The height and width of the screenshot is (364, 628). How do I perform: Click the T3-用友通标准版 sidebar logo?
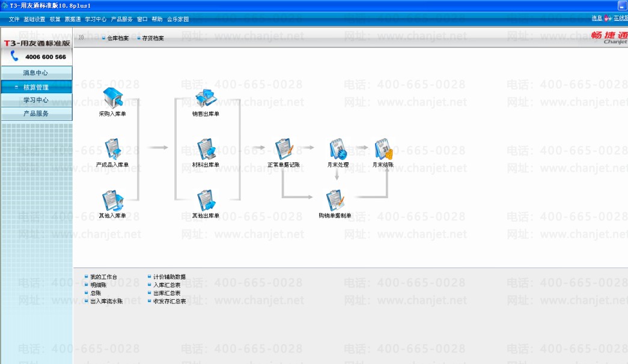pyautogui.click(x=37, y=43)
